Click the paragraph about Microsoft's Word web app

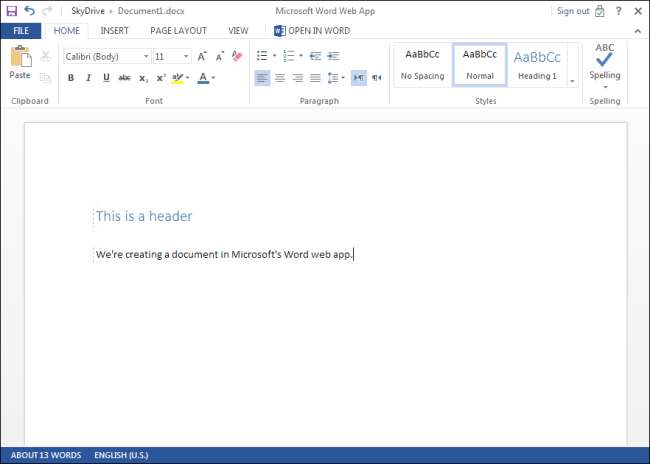(224, 254)
